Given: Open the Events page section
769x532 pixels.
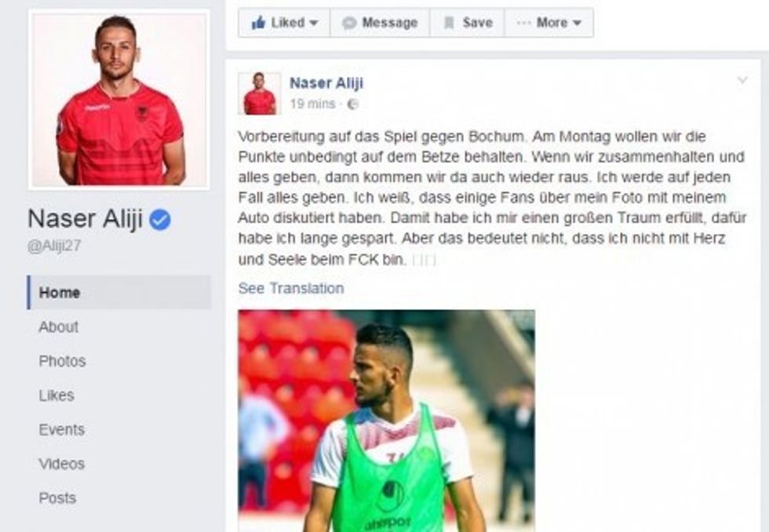Looking at the screenshot, I should coord(62,429).
